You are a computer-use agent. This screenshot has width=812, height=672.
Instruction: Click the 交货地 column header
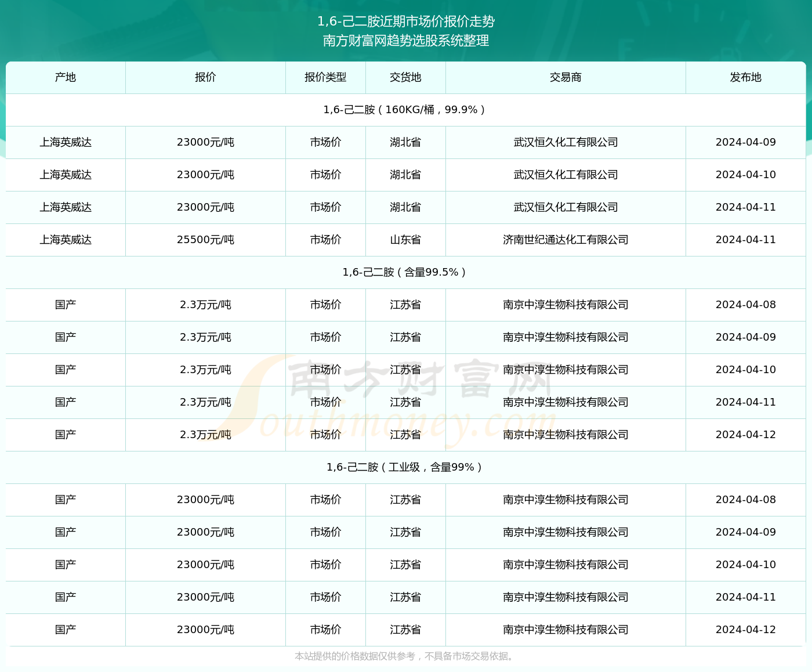coord(405,77)
